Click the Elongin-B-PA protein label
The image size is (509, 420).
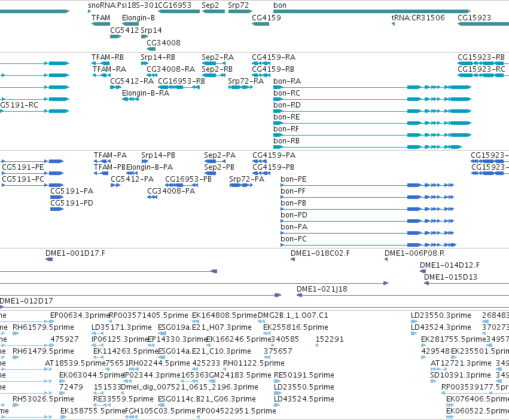pos(150,167)
